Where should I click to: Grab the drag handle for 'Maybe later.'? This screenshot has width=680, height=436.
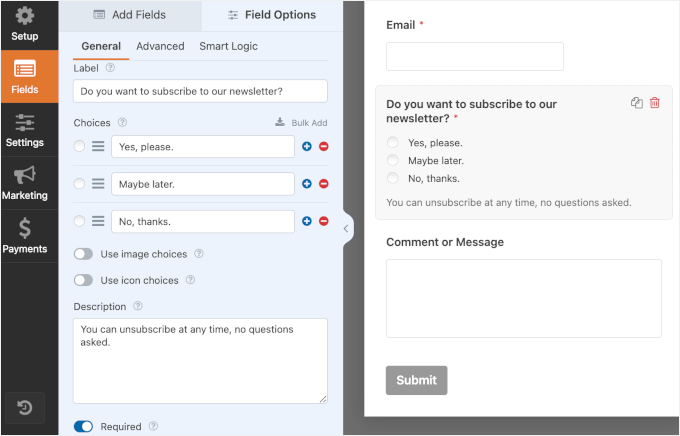point(98,184)
